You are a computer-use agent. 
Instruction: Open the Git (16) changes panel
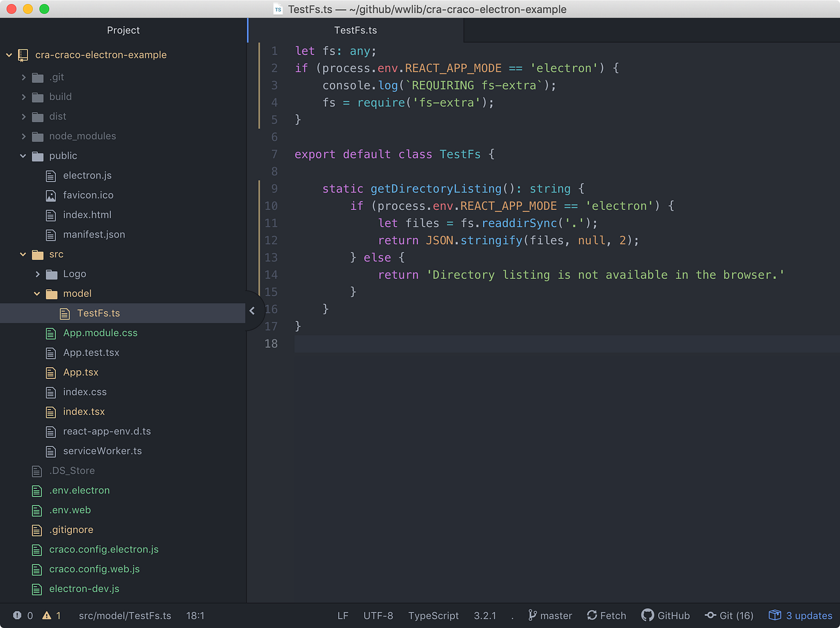[x=729, y=615]
